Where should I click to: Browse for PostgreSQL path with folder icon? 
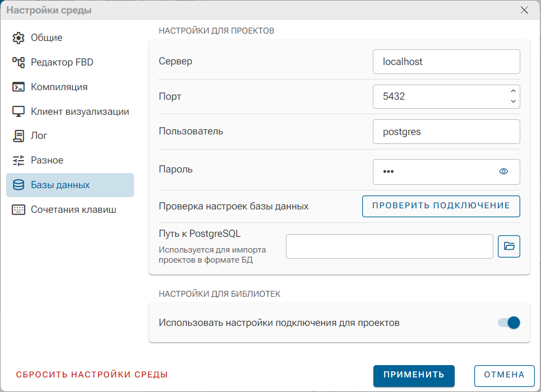tap(509, 246)
